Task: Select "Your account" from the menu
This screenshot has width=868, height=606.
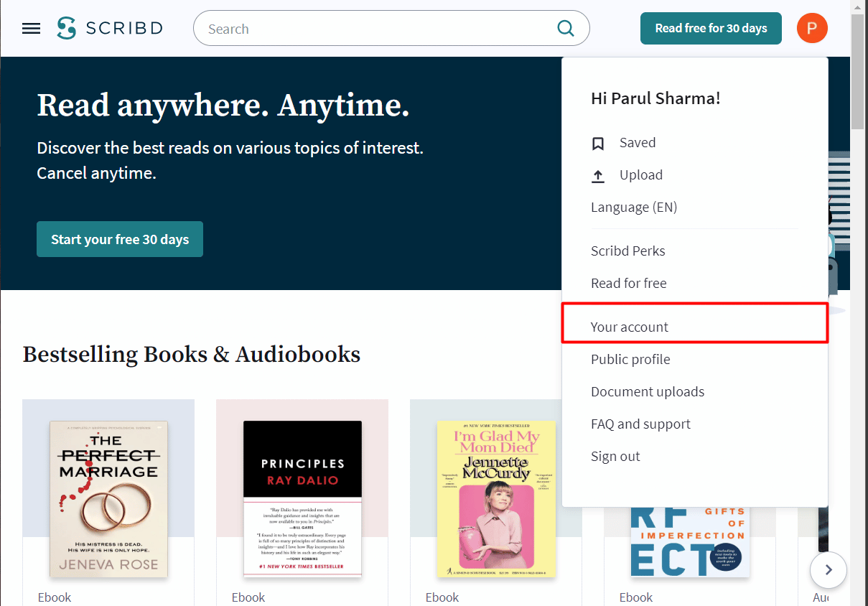Action: pyautogui.click(x=629, y=326)
